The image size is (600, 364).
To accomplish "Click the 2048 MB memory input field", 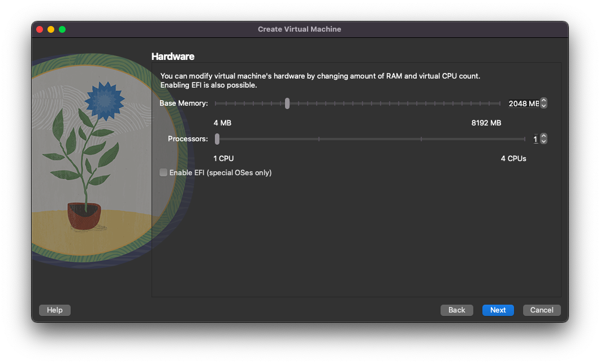I will pos(524,103).
